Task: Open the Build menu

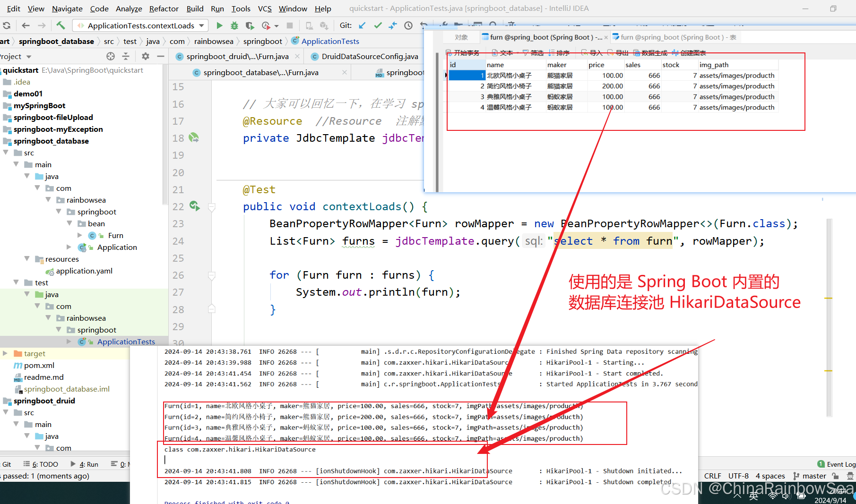Action: 195,9
